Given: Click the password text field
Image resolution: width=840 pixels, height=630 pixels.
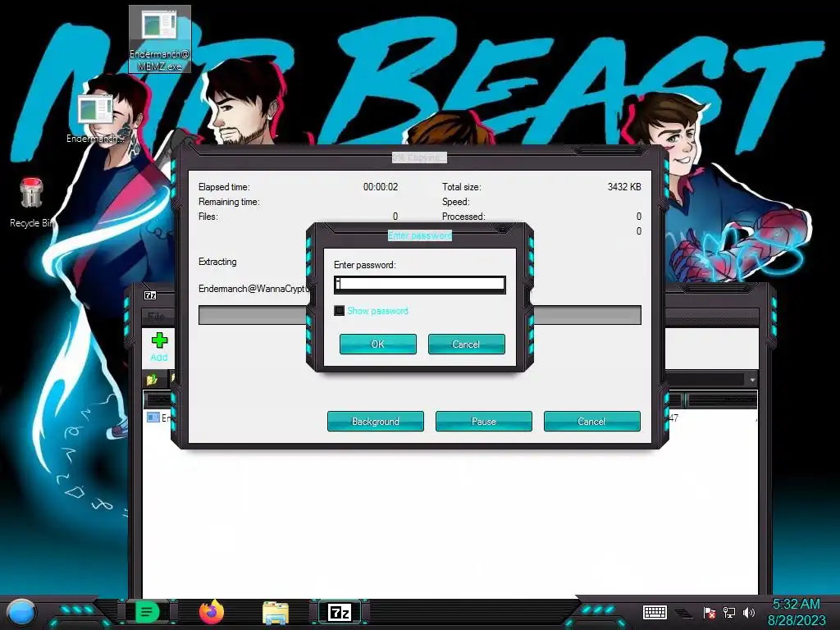Looking at the screenshot, I should tap(419, 284).
